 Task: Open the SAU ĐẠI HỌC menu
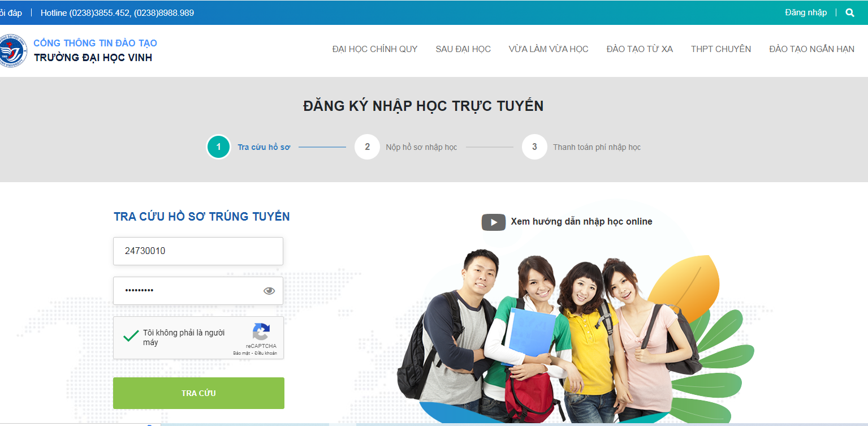[x=463, y=49]
